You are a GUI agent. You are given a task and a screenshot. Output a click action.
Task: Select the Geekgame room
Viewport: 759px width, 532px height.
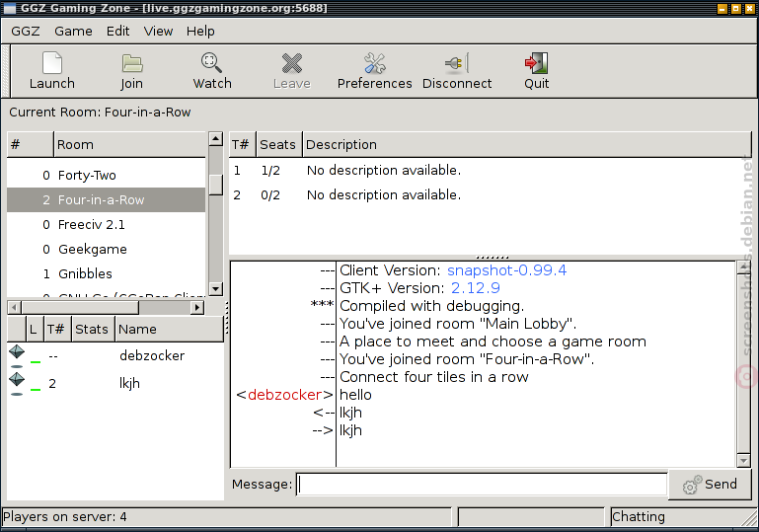tap(107, 250)
